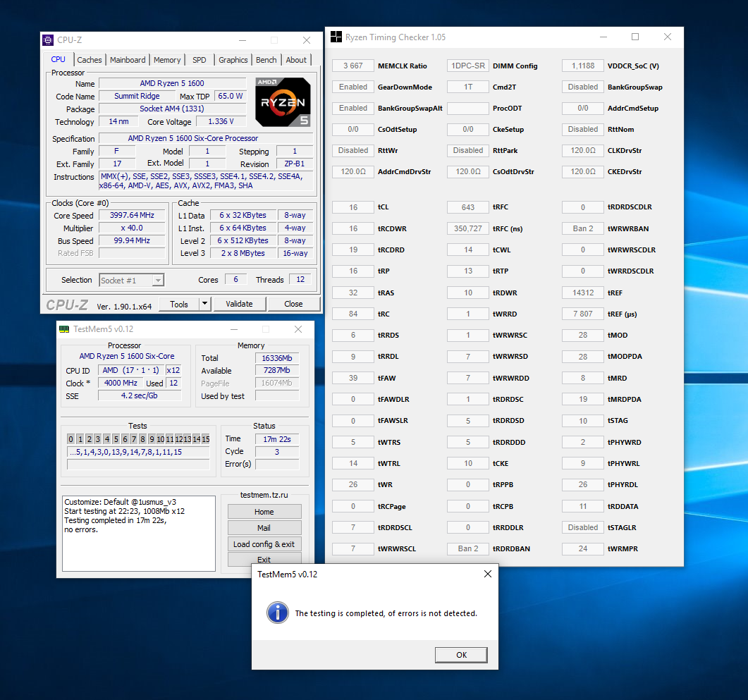Click the Home button in TestMem5
748x700 pixels.
tap(264, 512)
